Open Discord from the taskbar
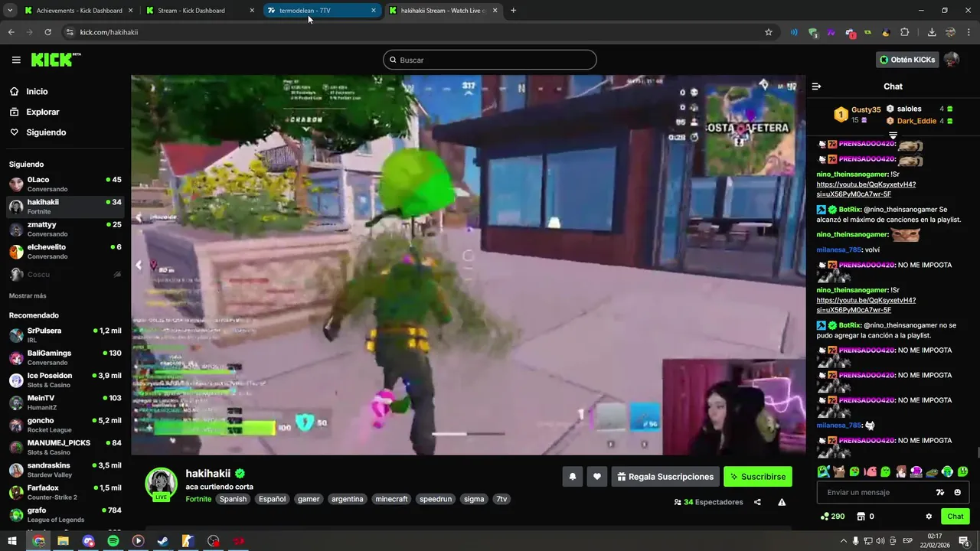980x551 pixels. tap(88, 541)
